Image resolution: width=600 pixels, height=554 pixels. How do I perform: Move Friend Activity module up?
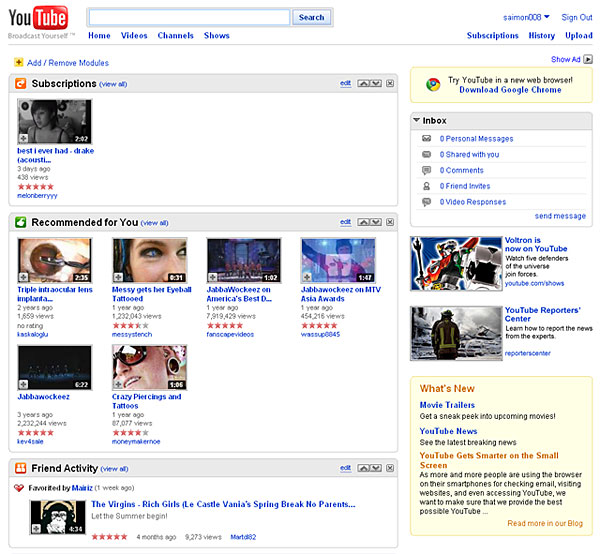[364, 468]
